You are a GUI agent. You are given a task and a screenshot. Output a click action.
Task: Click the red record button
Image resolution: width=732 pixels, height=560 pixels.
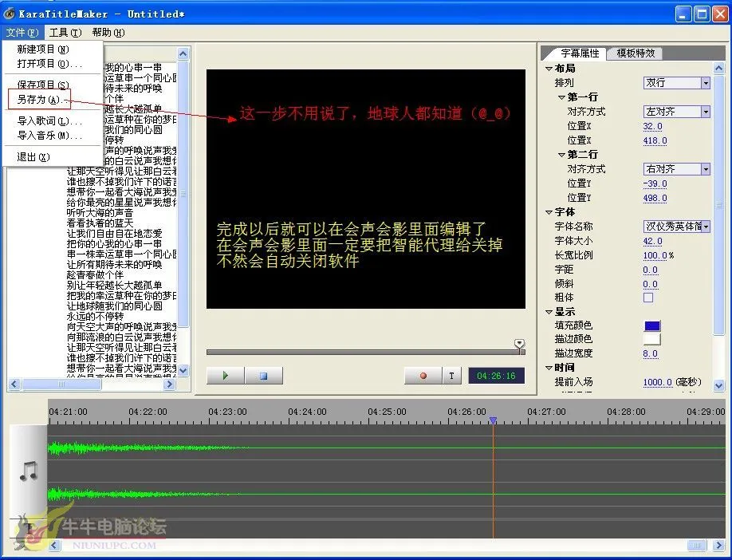click(423, 376)
